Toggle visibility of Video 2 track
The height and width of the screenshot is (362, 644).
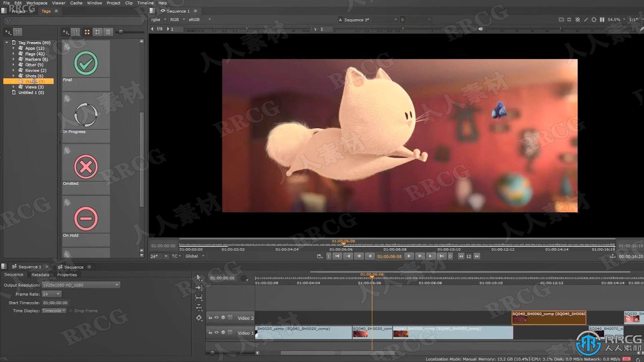(x=217, y=317)
